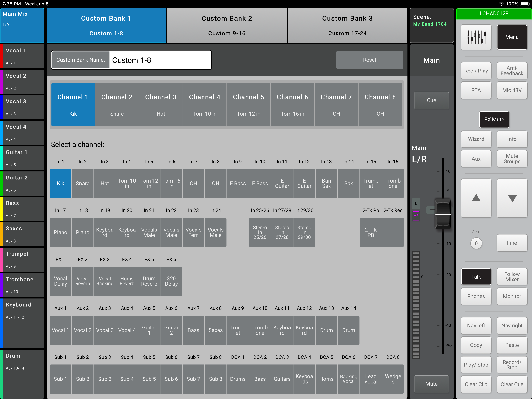Open the RTA view
Image resolution: width=532 pixels, height=399 pixels.
pyautogui.click(x=476, y=90)
